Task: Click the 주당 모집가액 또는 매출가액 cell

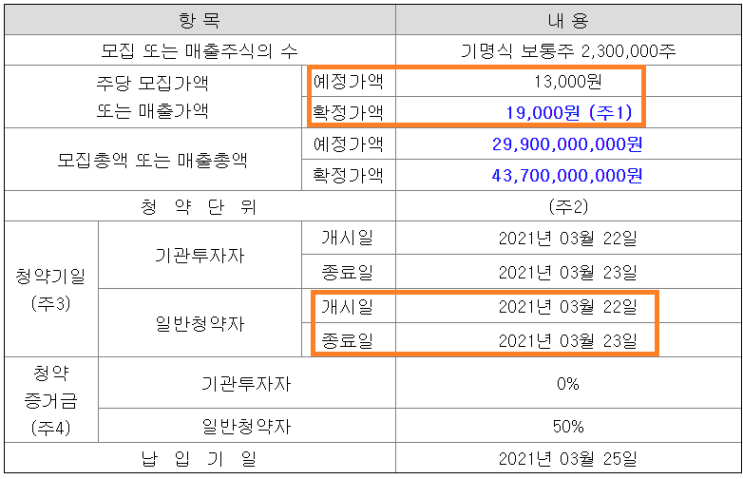Action: point(153,97)
